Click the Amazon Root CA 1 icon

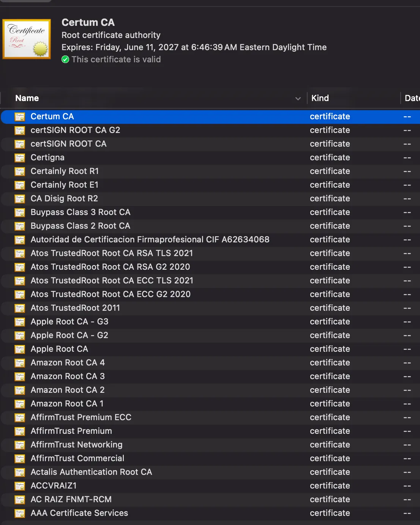point(20,404)
